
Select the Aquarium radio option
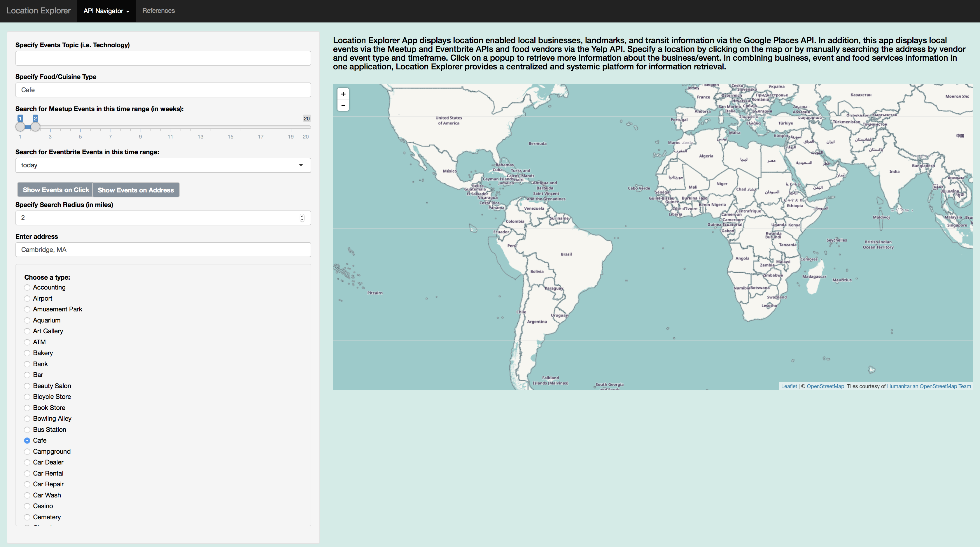(27, 320)
